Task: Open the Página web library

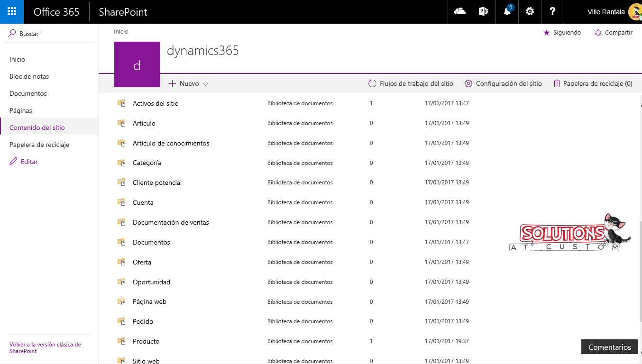Action: (x=149, y=301)
